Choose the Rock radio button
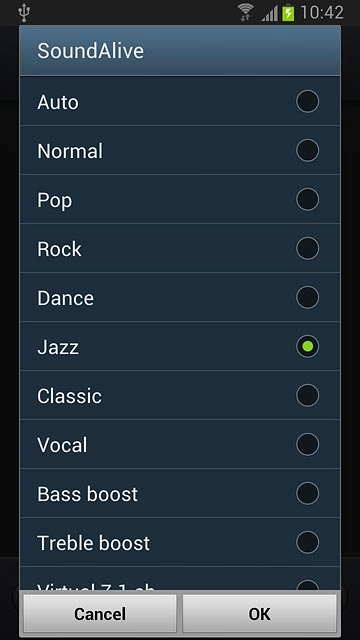 pos(307,248)
